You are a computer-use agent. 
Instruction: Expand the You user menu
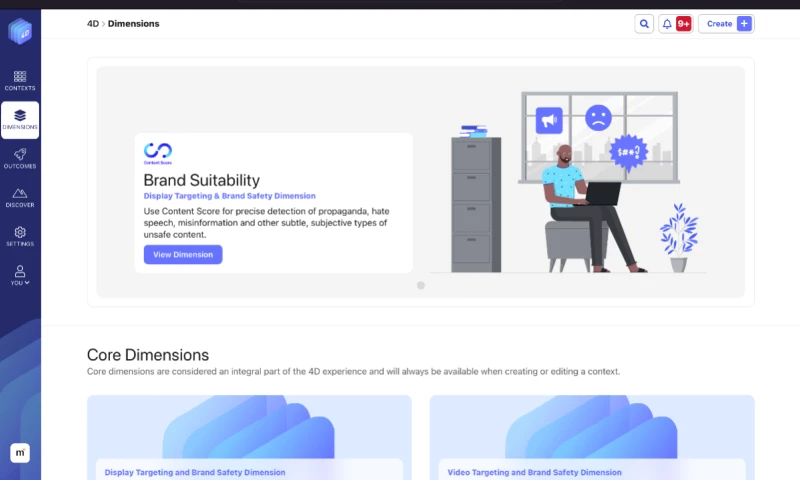click(20, 275)
